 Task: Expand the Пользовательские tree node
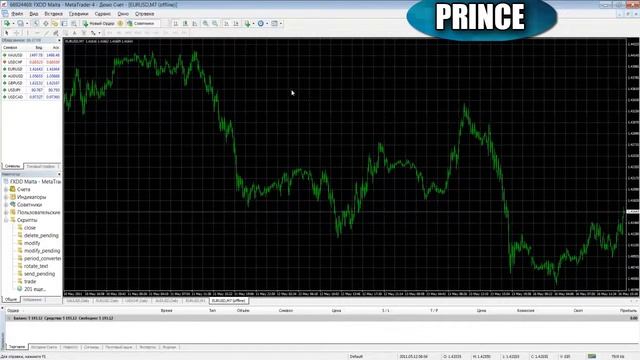pos(6,212)
